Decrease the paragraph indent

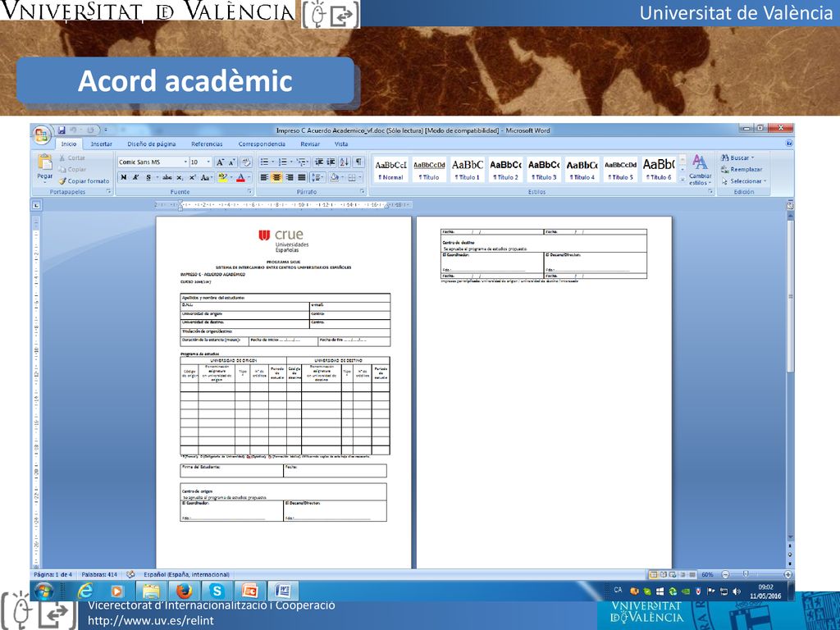pos(319,162)
